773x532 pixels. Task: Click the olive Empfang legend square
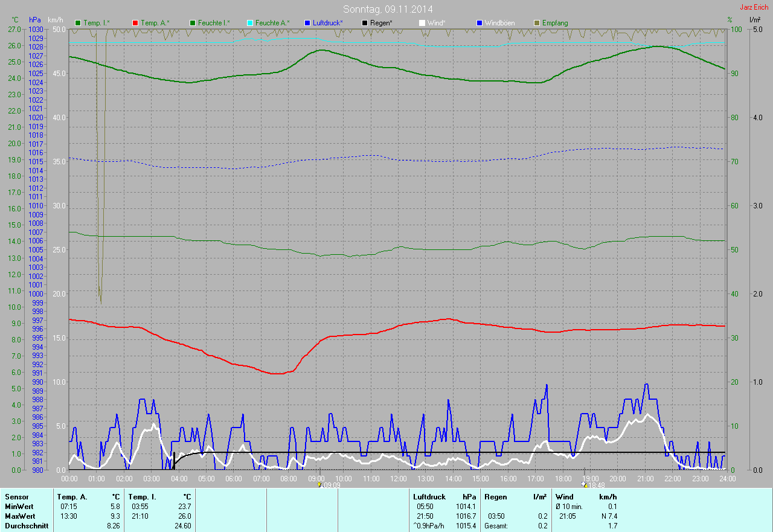click(537, 23)
